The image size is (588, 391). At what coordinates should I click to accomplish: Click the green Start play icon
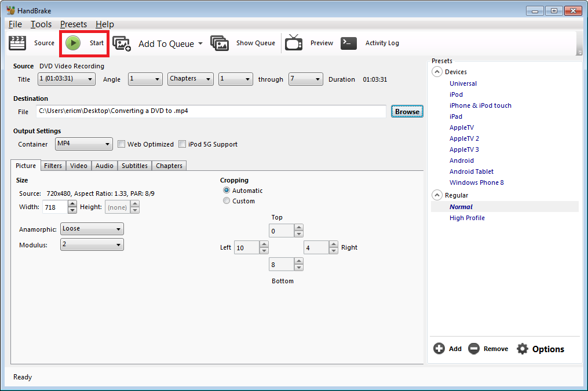click(73, 43)
